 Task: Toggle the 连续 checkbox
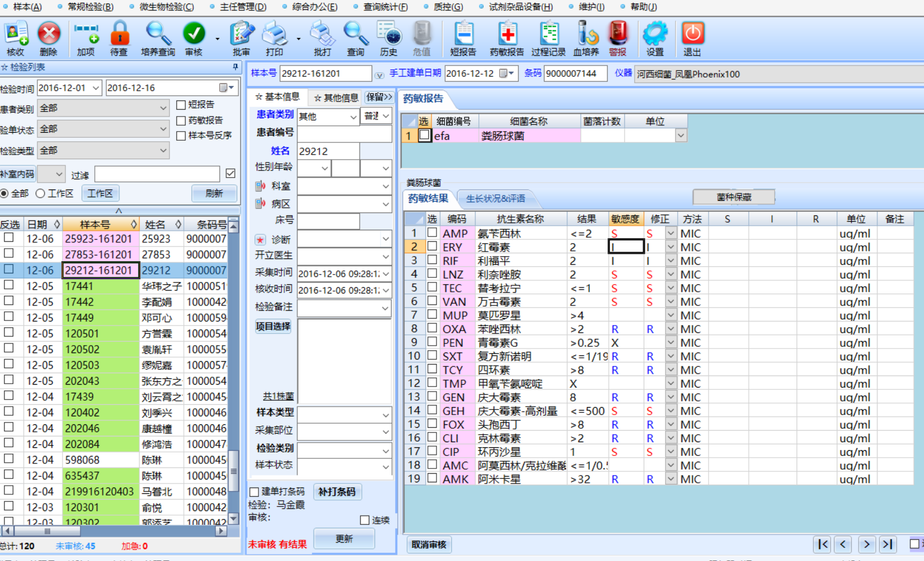365,520
